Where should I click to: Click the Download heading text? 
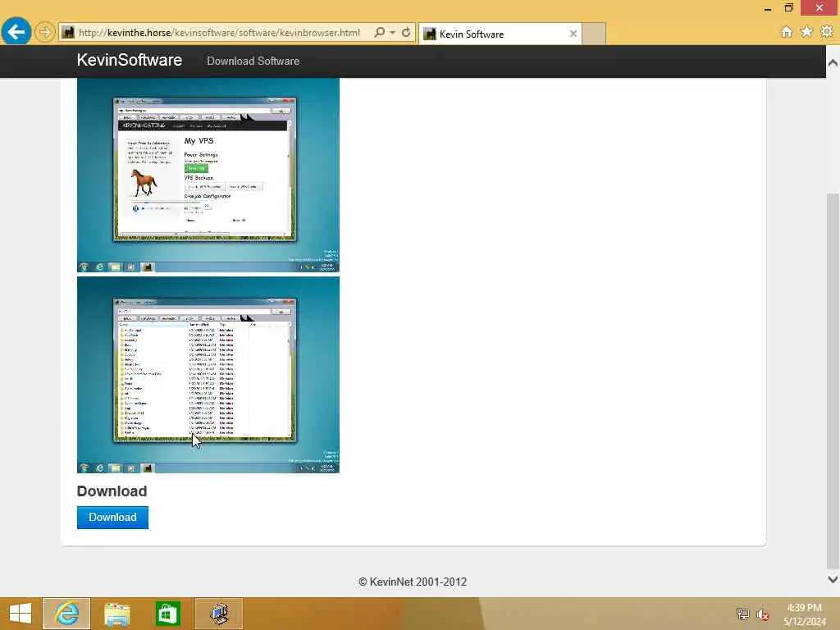112,491
